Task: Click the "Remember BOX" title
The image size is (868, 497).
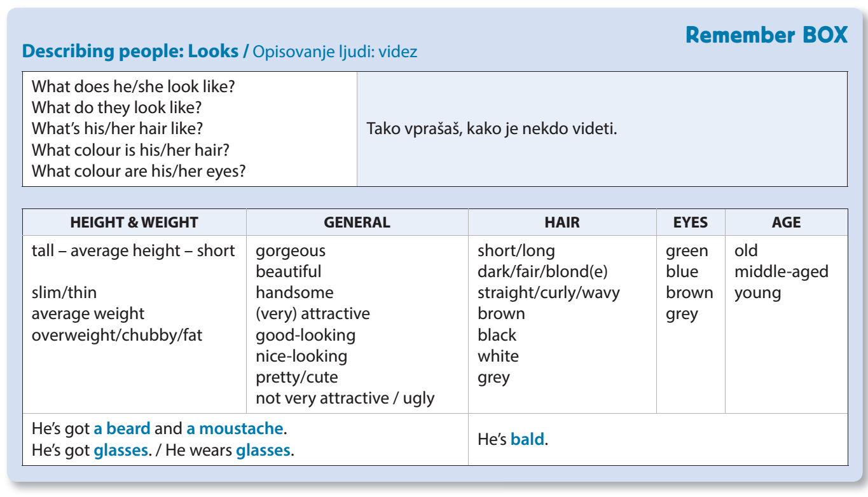Action: [766, 35]
